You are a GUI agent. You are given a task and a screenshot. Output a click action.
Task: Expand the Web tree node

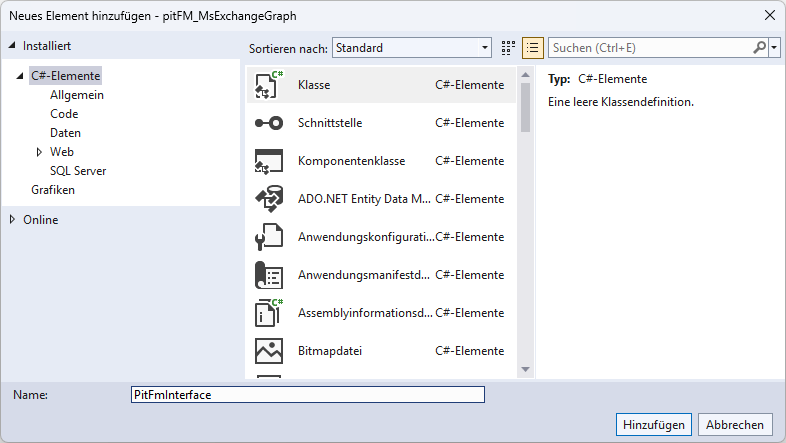pyautogui.click(x=39, y=152)
